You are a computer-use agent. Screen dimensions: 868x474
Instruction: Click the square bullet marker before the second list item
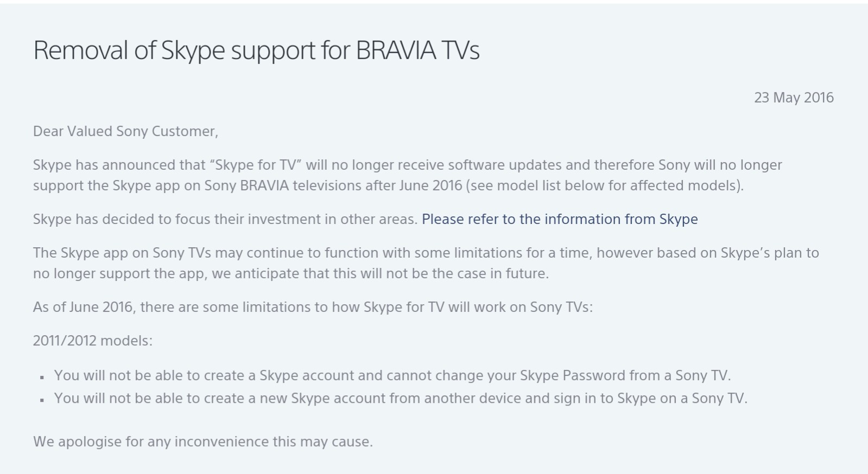(x=42, y=400)
